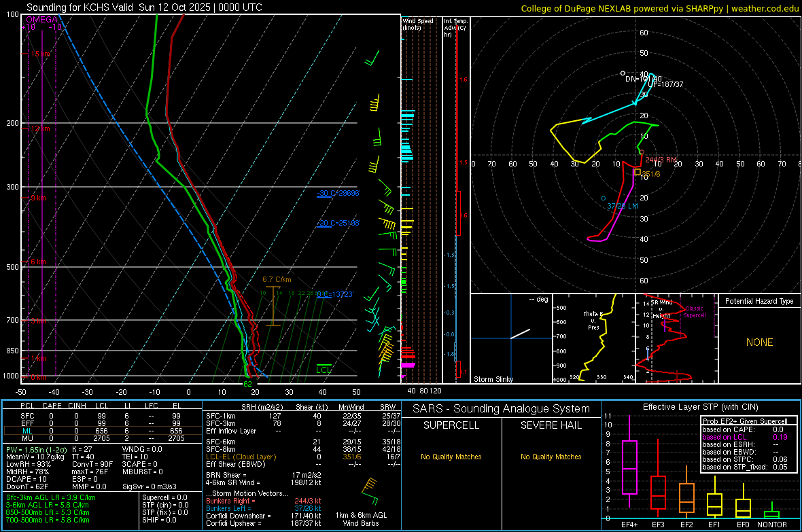
Task: Select the ML parcel row label
Action: 27,431
